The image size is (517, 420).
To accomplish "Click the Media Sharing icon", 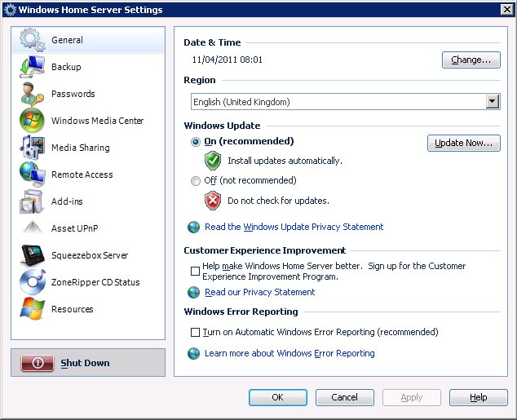I will tap(32, 147).
